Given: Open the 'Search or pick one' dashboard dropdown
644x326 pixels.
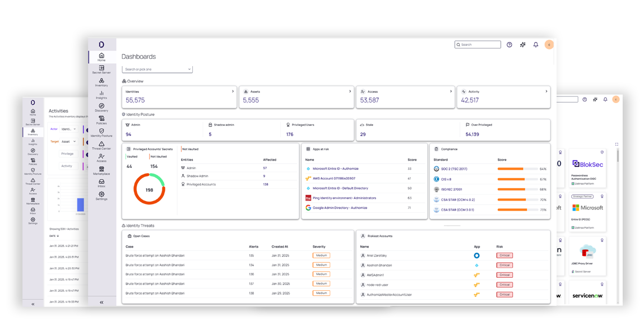Looking at the screenshot, I should pos(157,68).
